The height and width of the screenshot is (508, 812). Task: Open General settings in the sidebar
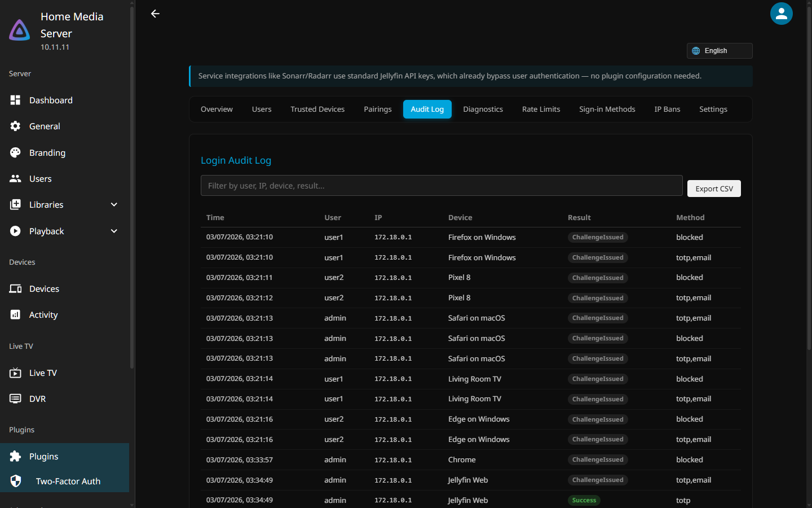click(x=64, y=126)
